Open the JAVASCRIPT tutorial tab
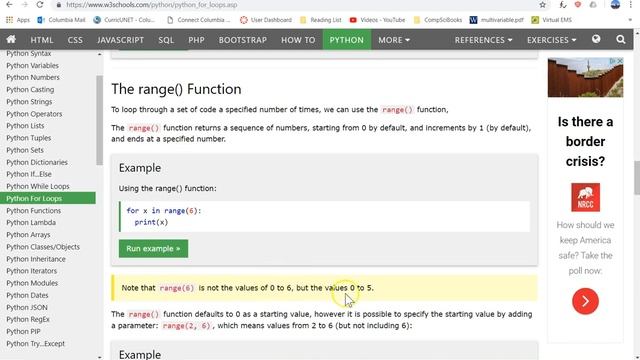Screen dimensions: 640x360 coord(120,40)
